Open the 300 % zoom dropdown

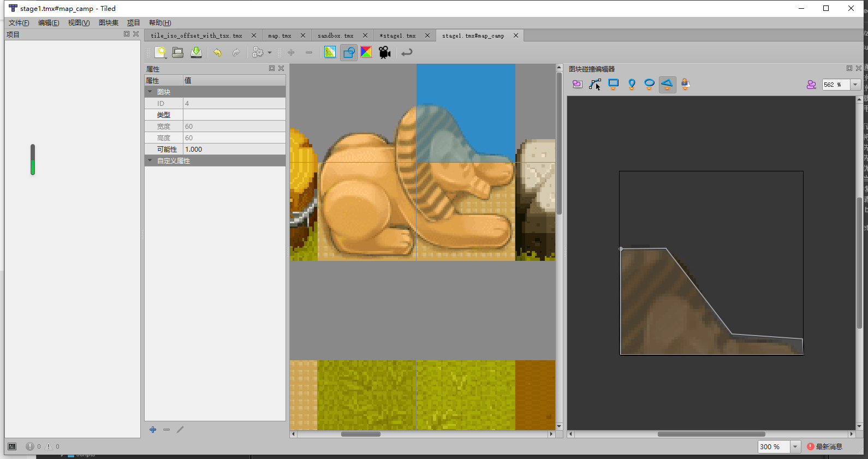pyautogui.click(x=795, y=446)
